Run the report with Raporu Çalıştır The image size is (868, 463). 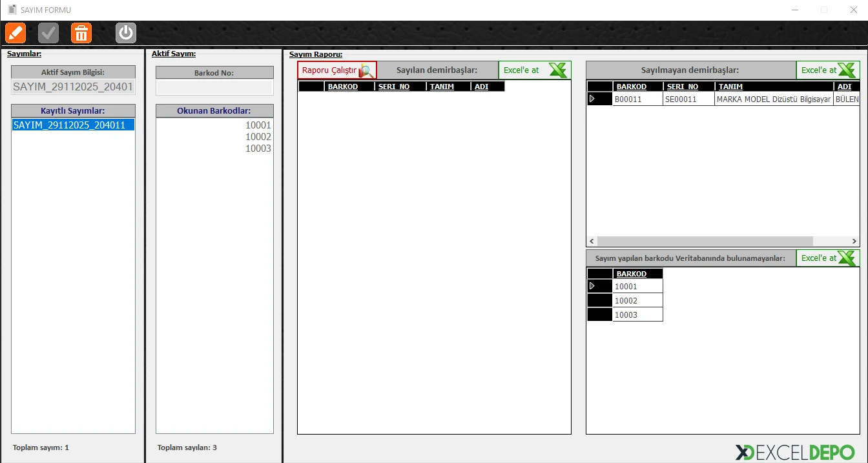(337, 70)
